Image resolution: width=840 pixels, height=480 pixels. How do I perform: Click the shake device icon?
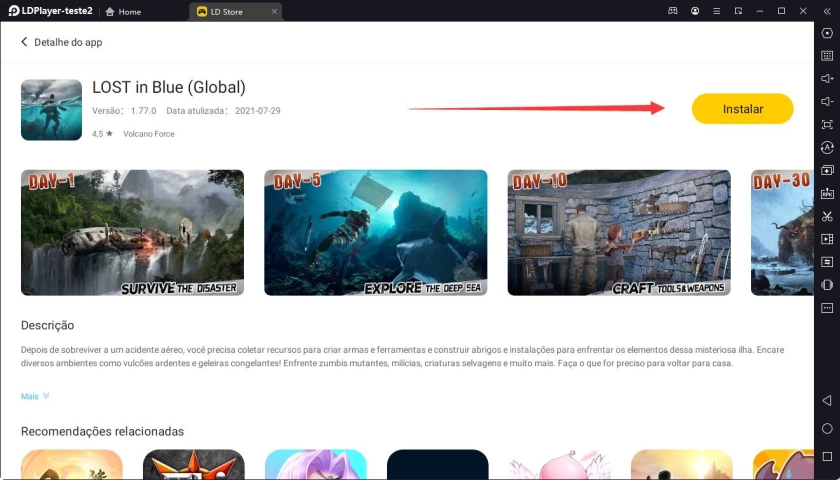(827, 285)
